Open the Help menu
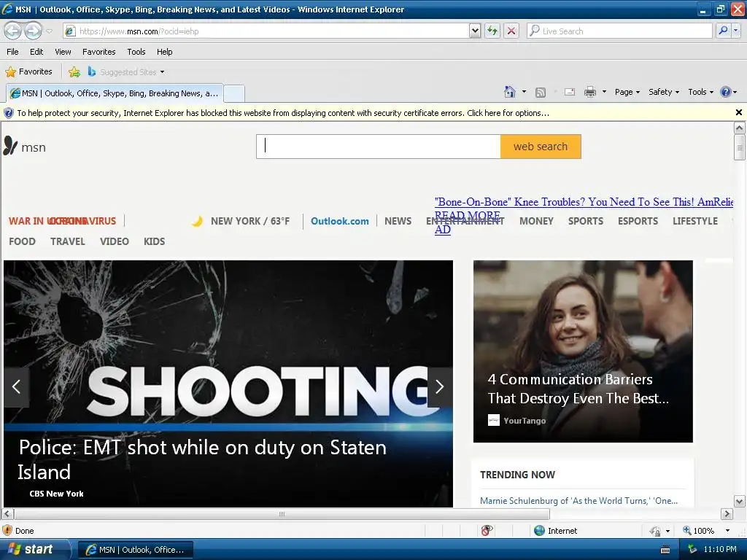 pyautogui.click(x=164, y=52)
